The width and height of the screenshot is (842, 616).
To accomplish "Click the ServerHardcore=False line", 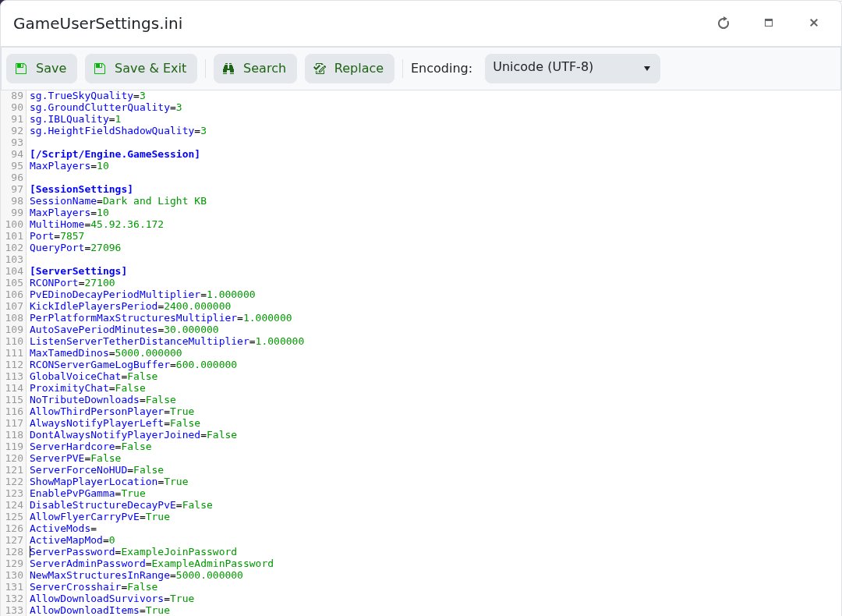I will [x=90, y=447].
